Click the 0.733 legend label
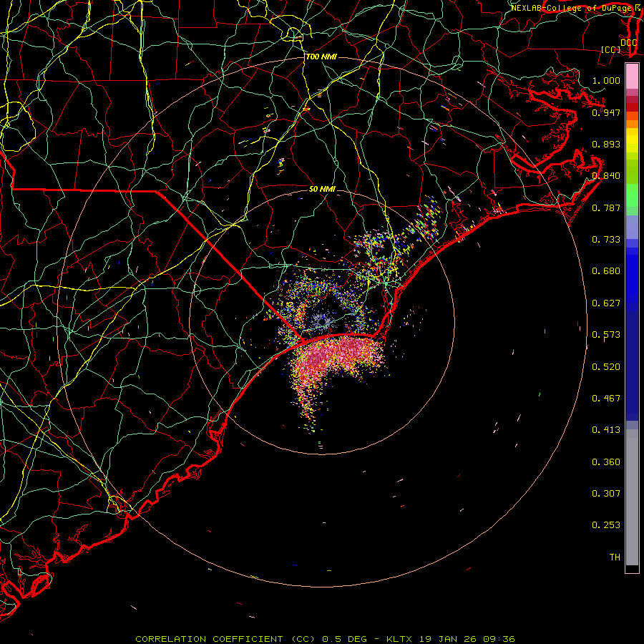This screenshot has height=644, width=644. pyautogui.click(x=606, y=240)
